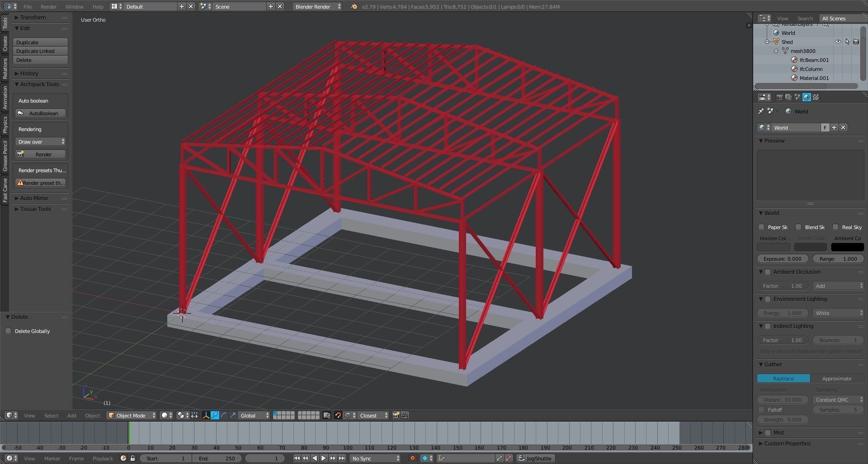Toggle fake user F for World
Image resolution: width=868 pixels, height=464 pixels.
(825, 127)
